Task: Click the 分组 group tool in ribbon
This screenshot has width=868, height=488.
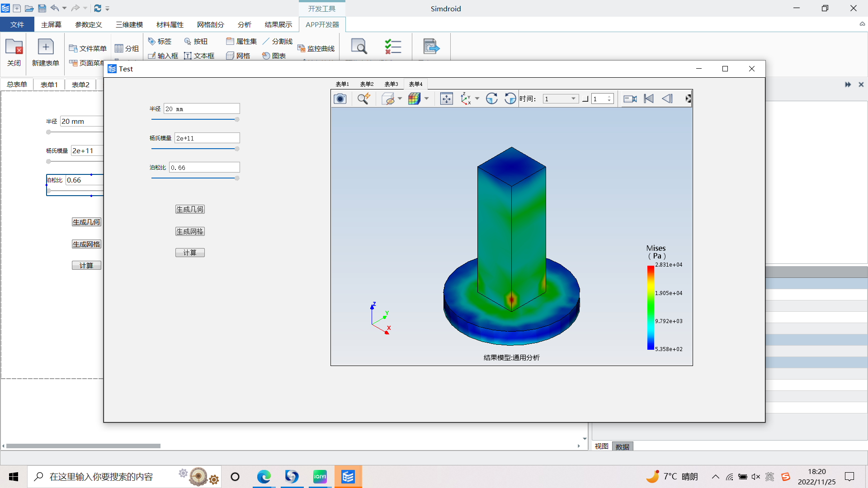Action: tap(127, 48)
